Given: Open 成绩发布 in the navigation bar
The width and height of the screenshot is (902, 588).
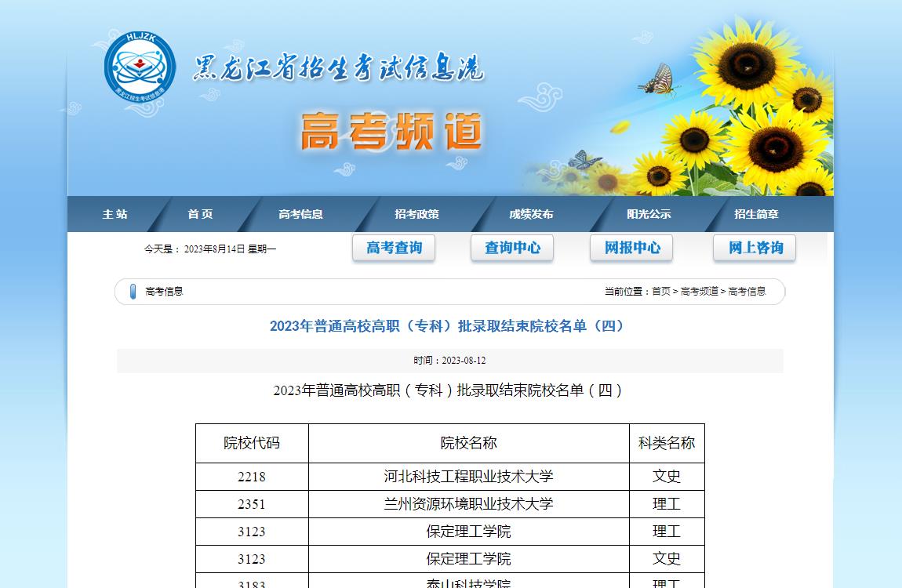Looking at the screenshot, I should pos(531,214).
